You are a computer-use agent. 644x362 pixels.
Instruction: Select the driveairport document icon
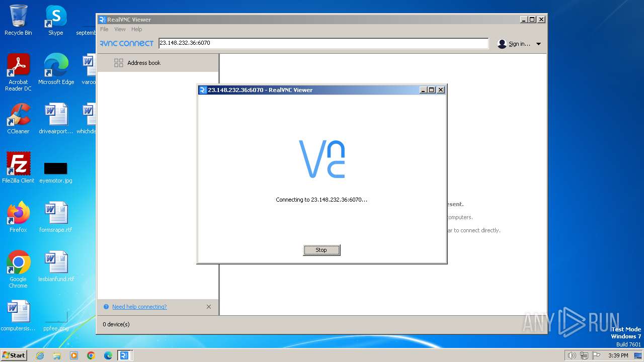[x=56, y=119]
